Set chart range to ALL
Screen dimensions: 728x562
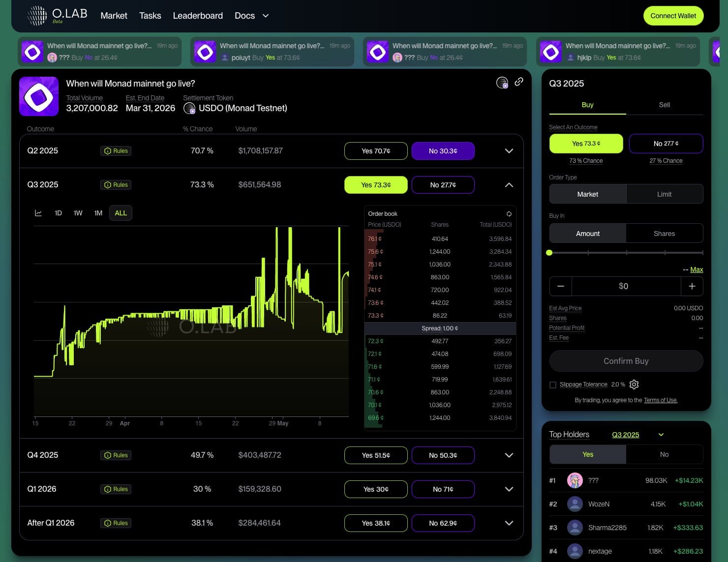click(121, 213)
